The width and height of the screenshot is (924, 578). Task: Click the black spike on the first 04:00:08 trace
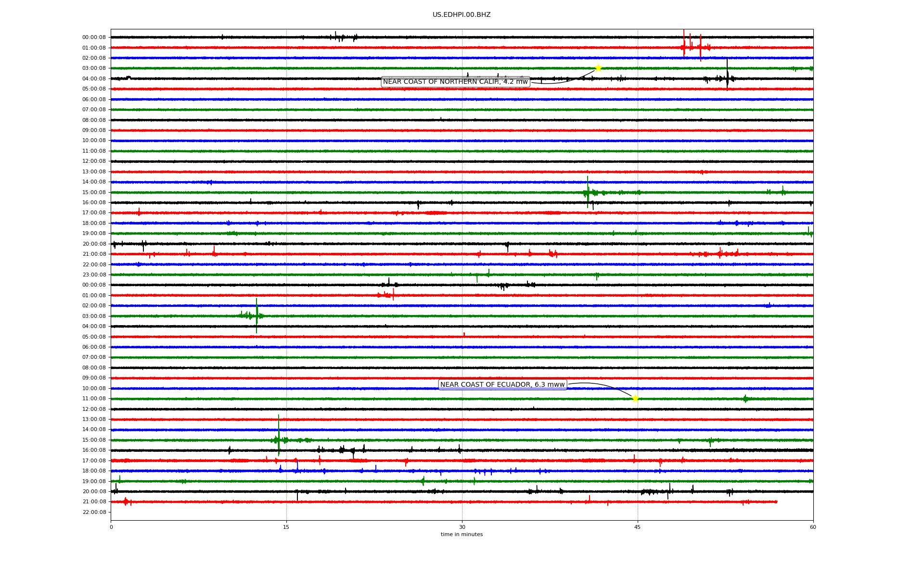pyautogui.click(x=727, y=75)
